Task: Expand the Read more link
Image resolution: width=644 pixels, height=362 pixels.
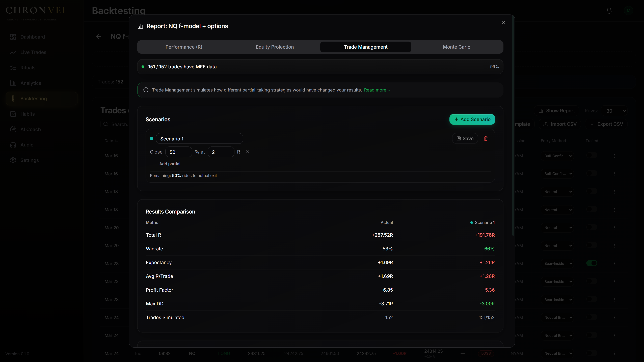Action: (377, 90)
